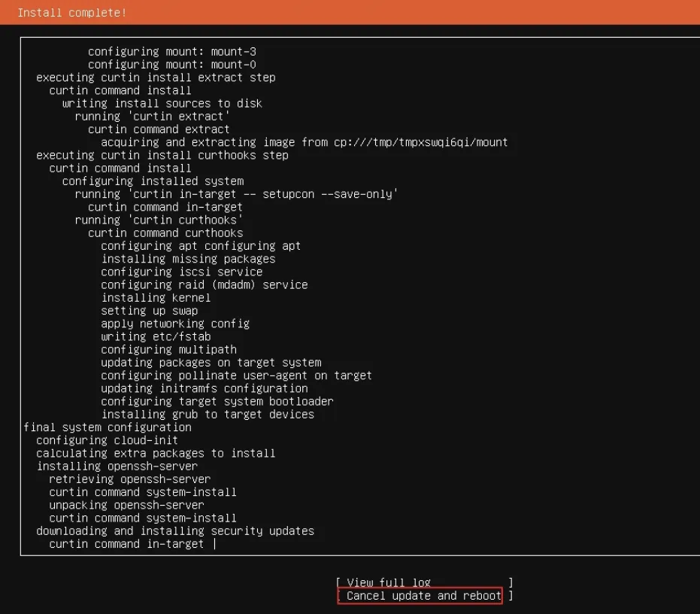Click 'configuring target system bootloader' line
The image size is (700, 614).
(217, 401)
